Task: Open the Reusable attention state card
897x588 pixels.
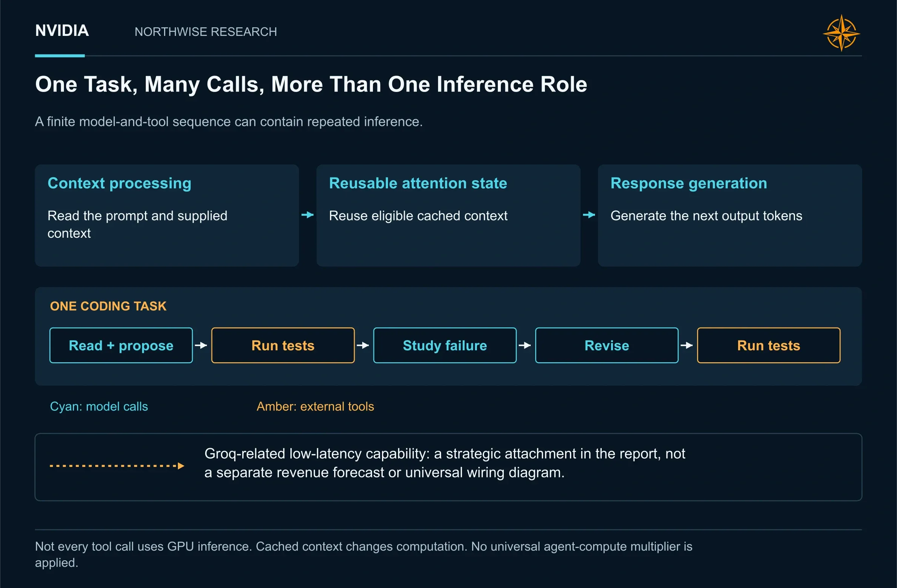Action: point(448,215)
